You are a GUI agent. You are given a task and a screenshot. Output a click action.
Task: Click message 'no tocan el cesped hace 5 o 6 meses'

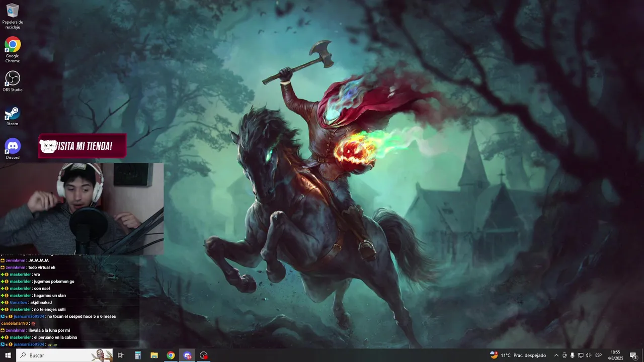82,317
